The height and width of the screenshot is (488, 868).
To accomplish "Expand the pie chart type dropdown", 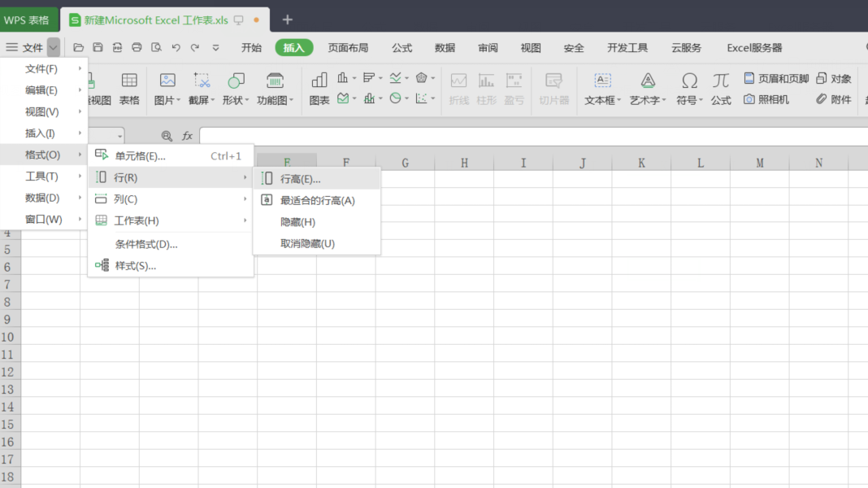I will point(406,98).
